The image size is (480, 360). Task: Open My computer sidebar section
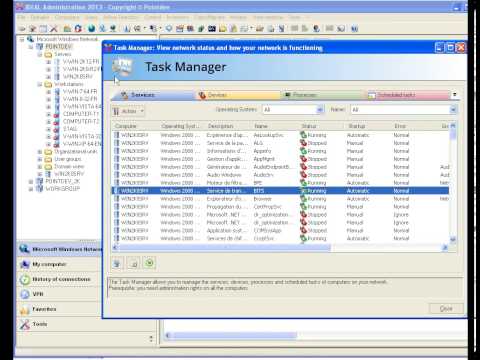coord(59,264)
